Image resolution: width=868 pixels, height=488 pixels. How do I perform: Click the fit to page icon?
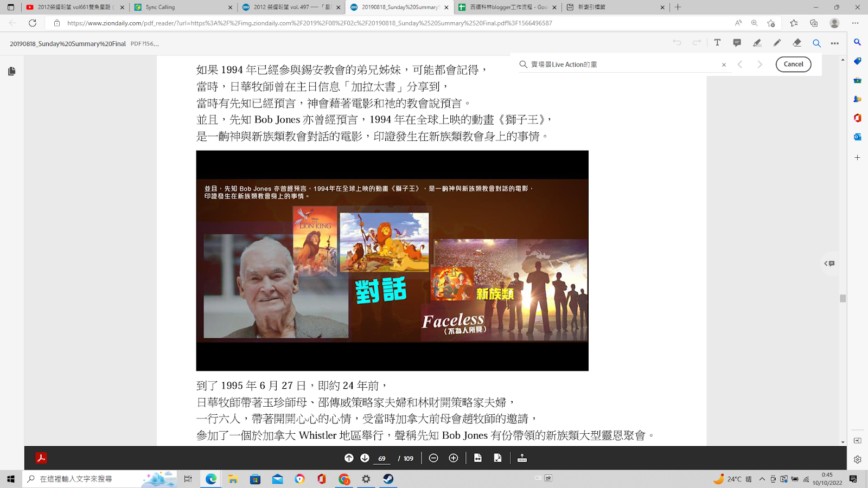click(x=497, y=458)
